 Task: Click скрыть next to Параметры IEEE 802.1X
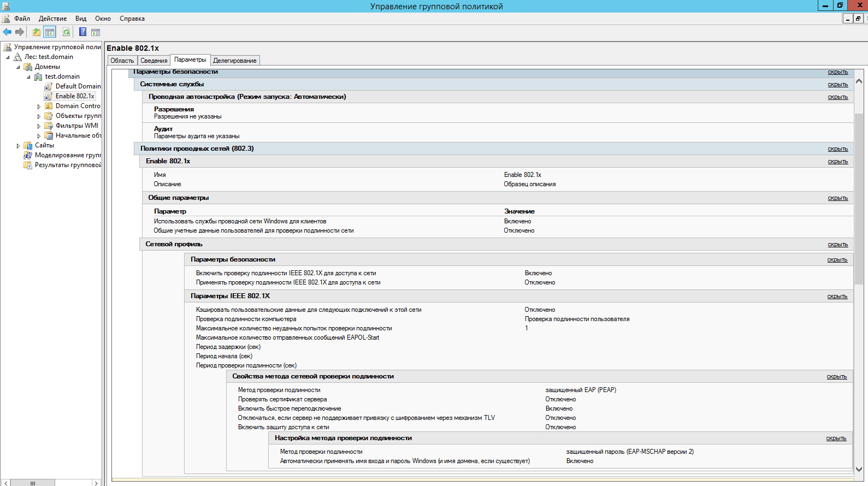tap(837, 297)
